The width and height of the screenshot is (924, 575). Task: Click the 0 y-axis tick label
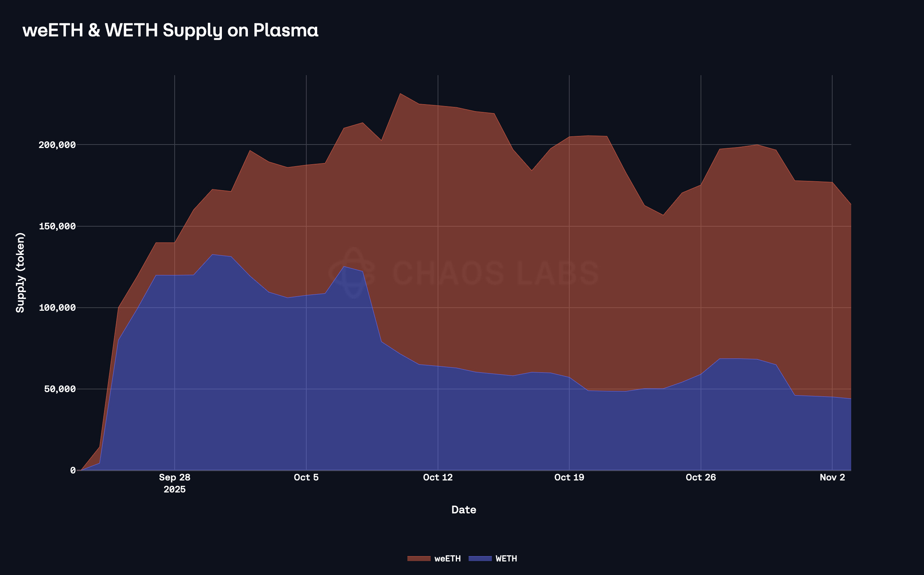click(x=73, y=470)
